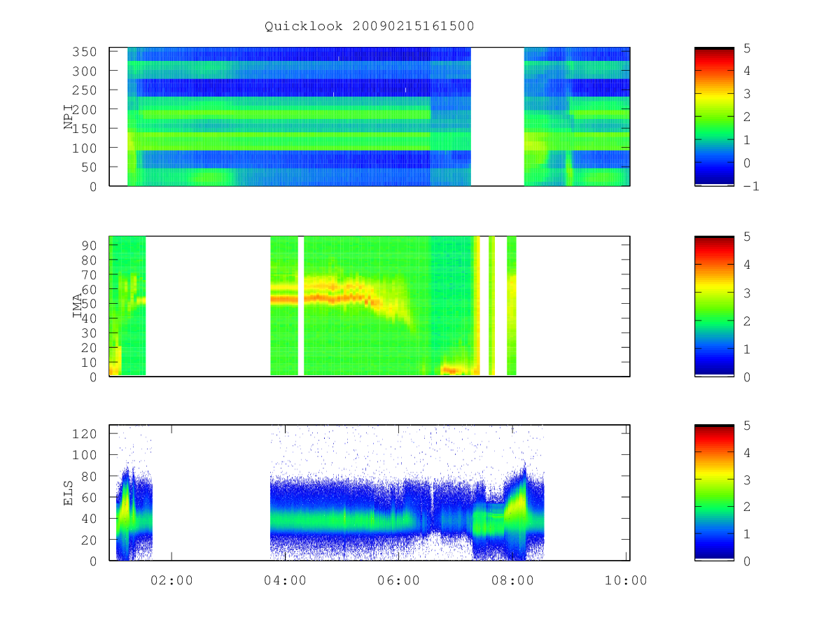Click the 10 tick on IMA axis

coord(90,363)
